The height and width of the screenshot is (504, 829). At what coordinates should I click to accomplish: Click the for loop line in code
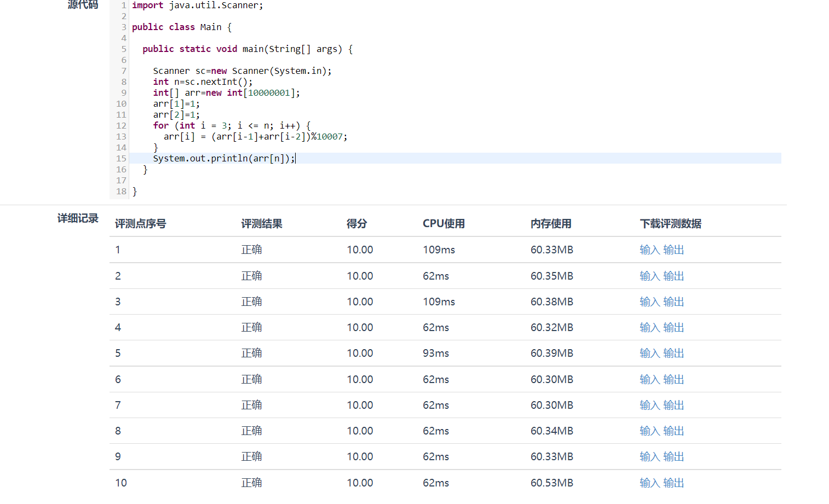click(231, 126)
